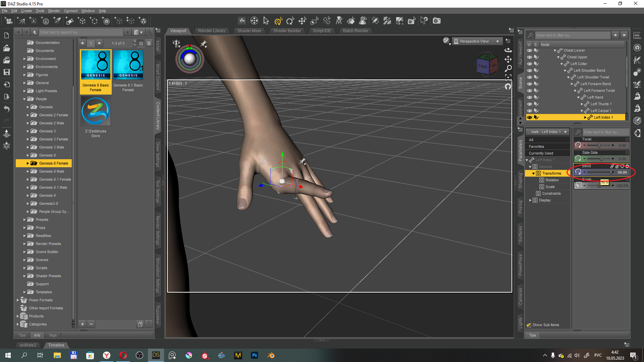644x362 pixels.
Task: Click the viewport Pan arrows control
Action: click(x=508, y=60)
